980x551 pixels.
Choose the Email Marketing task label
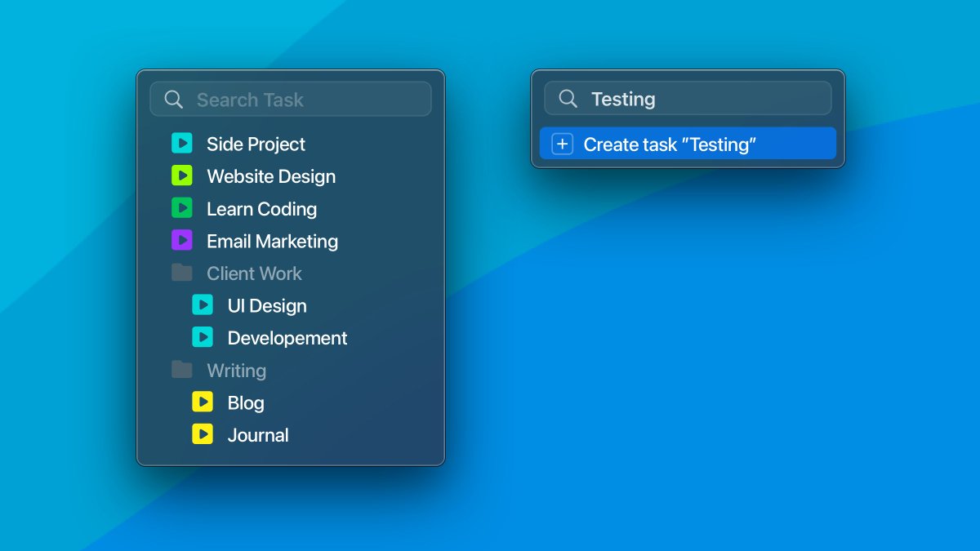coord(272,242)
